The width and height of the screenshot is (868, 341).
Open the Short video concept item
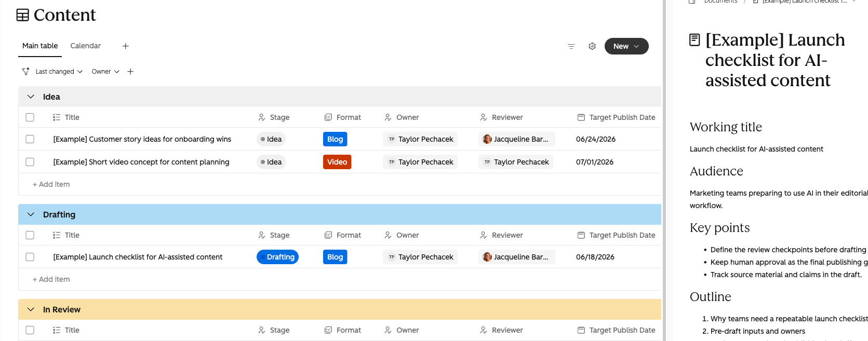point(141,162)
